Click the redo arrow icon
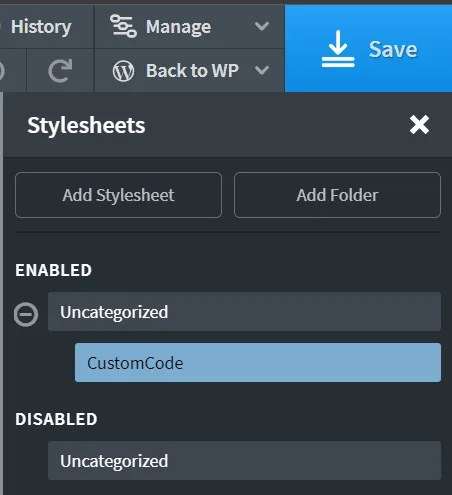This screenshot has width=452, height=495. pyautogui.click(x=60, y=70)
